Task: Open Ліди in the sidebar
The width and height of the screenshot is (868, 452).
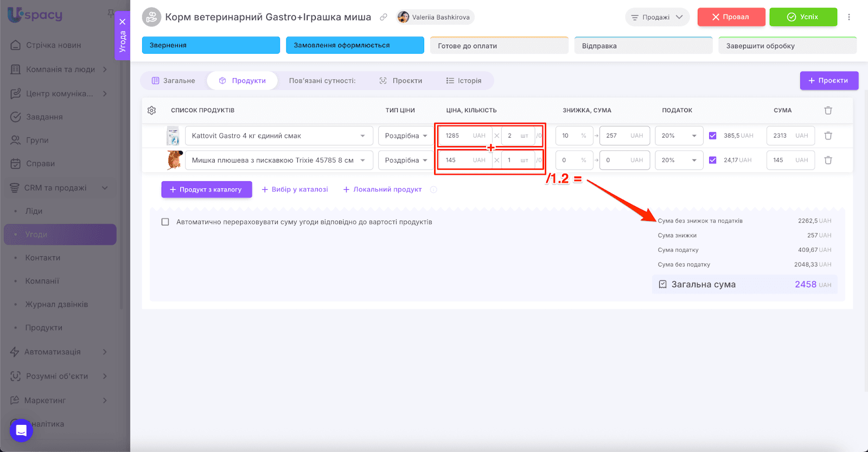Action: 34,211
